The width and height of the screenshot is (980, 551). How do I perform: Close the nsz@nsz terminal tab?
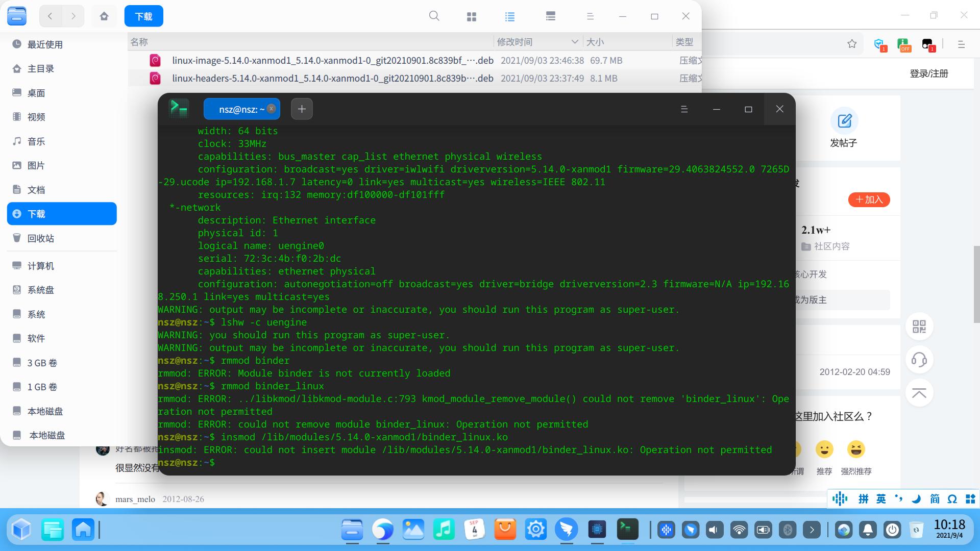(272, 108)
